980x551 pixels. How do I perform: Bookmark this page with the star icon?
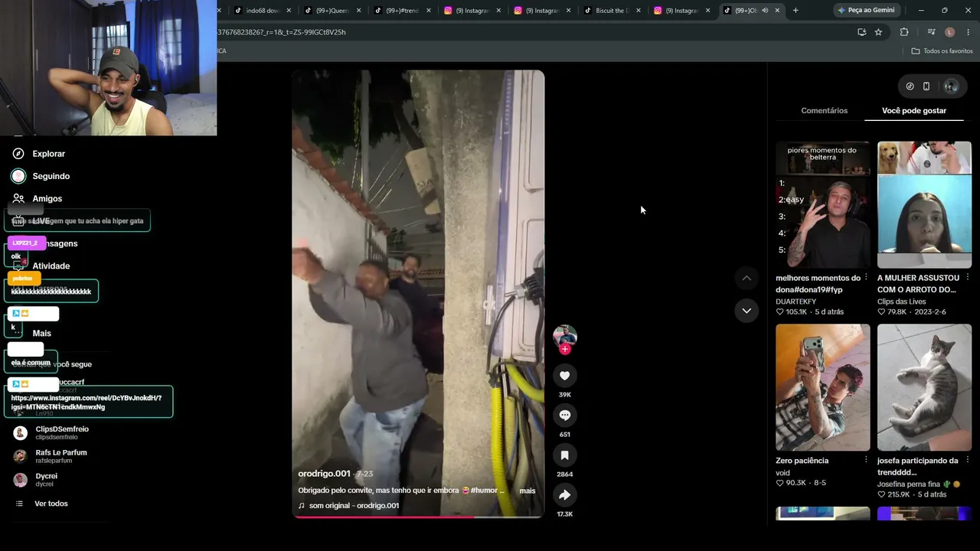pyautogui.click(x=878, y=32)
